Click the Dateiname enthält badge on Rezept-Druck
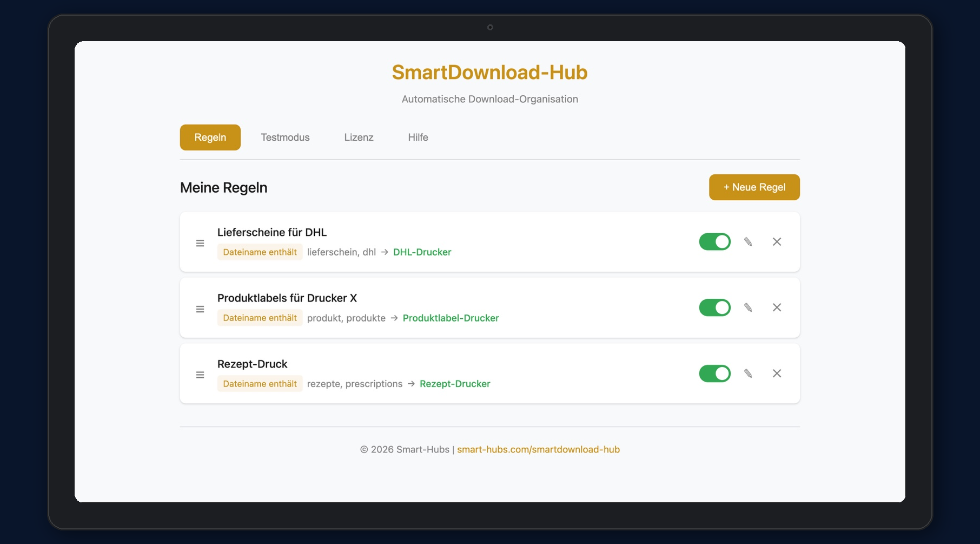 260,384
